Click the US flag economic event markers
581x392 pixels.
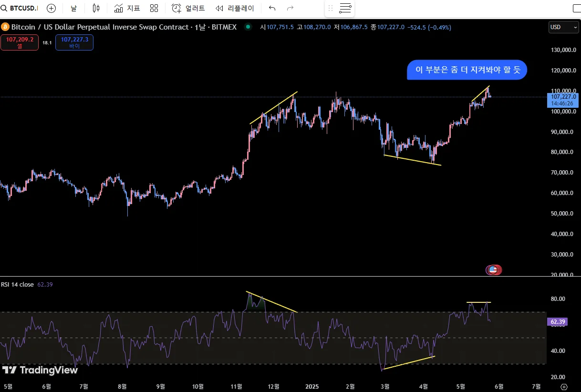(494, 270)
